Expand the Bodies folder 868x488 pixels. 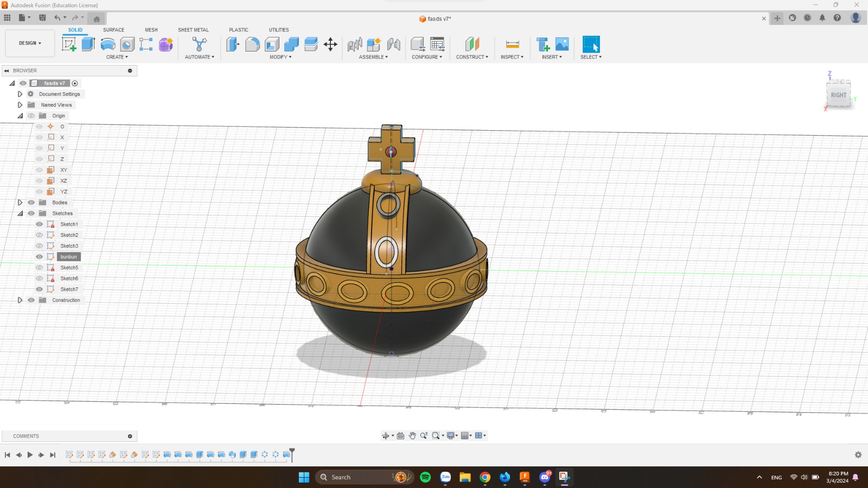[x=20, y=203]
